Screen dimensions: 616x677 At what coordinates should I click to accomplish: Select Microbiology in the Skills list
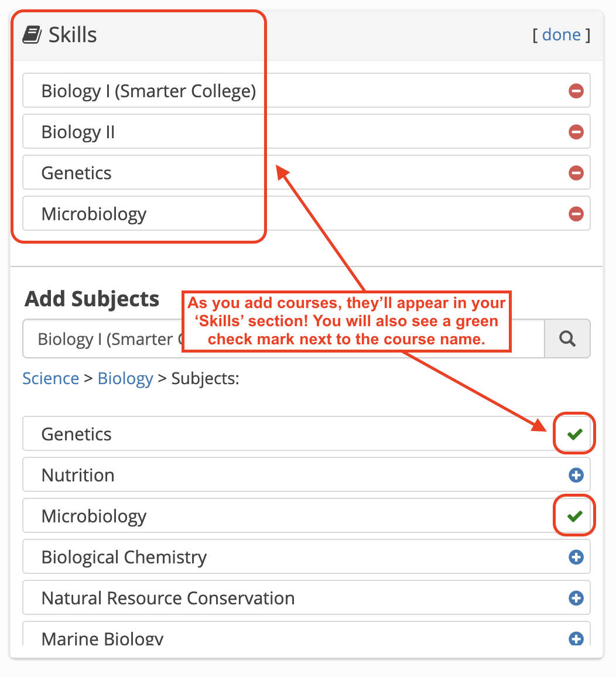306,213
